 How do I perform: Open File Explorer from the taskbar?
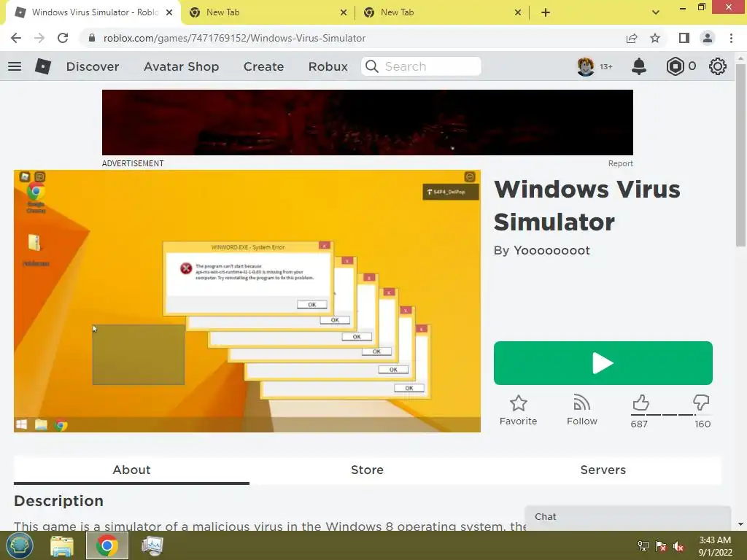tap(62, 545)
